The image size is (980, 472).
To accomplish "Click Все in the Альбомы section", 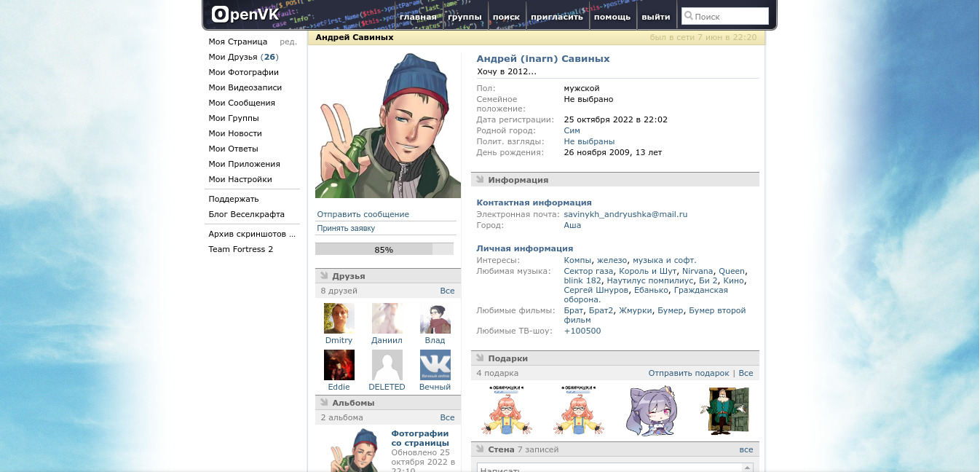I will pyautogui.click(x=447, y=417).
